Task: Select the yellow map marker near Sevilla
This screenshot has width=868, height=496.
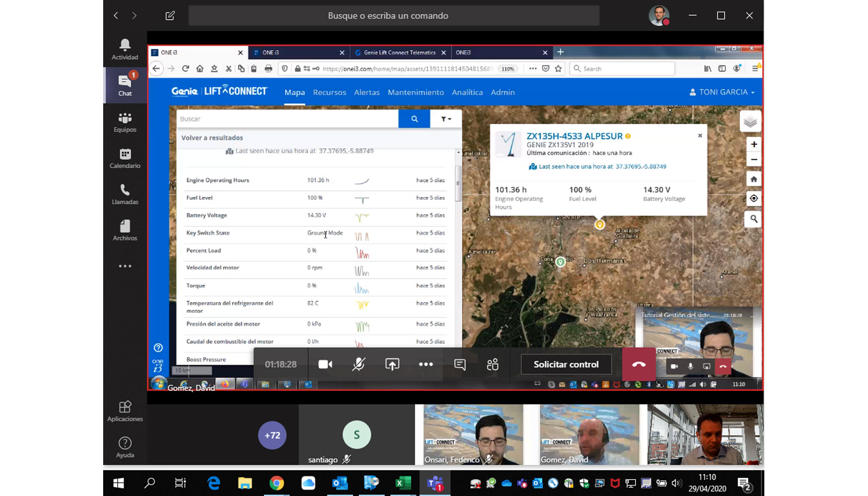Action: click(600, 224)
